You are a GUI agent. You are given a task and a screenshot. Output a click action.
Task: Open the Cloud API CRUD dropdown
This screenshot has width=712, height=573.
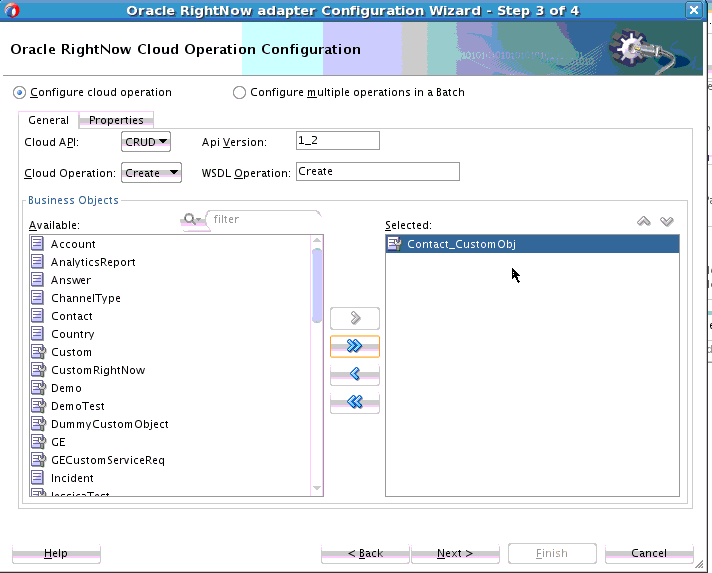146,142
